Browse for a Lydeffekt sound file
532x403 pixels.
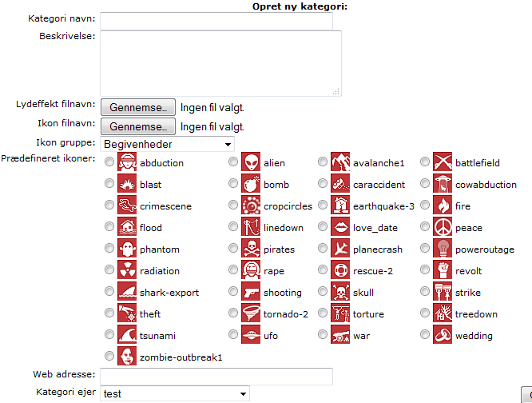(x=138, y=107)
